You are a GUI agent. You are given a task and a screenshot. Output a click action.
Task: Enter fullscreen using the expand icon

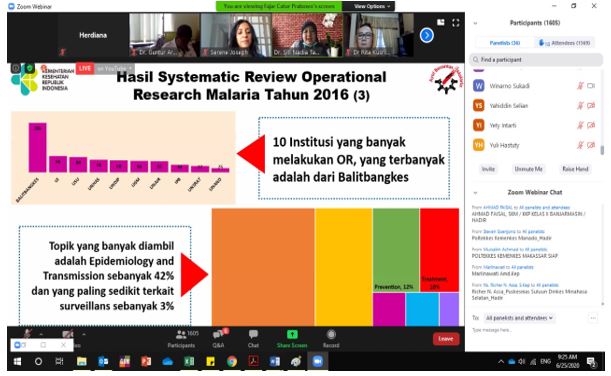click(456, 23)
